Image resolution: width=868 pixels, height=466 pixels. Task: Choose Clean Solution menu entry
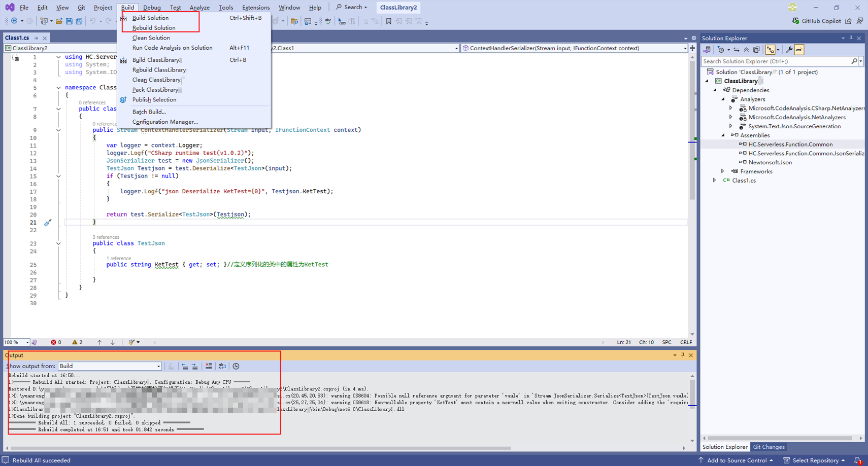(151, 38)
